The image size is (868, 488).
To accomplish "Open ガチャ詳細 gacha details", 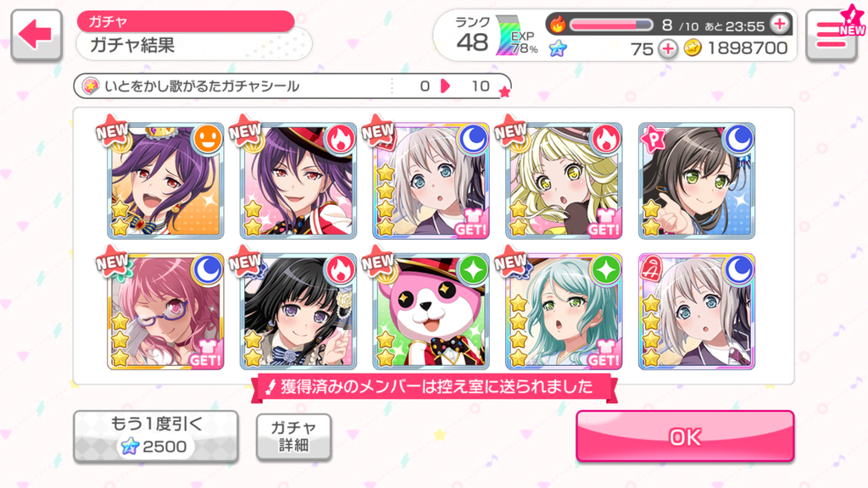I will 294,436.
